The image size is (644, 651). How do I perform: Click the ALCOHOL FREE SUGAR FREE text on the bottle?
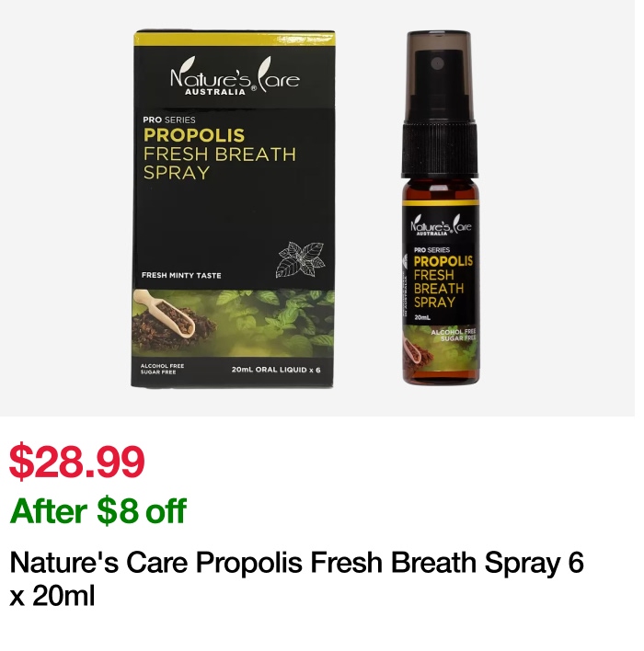pos(454,336)
